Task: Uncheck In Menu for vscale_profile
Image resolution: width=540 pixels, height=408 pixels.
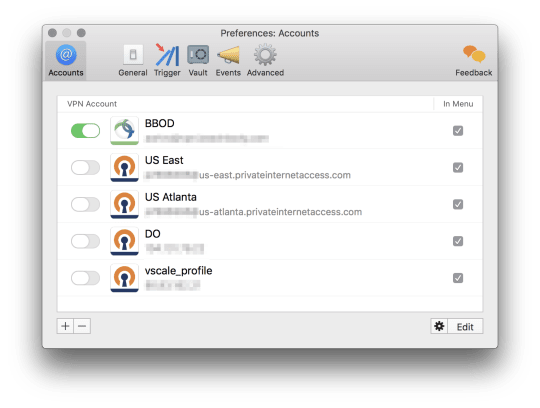Action: point(458,278)
